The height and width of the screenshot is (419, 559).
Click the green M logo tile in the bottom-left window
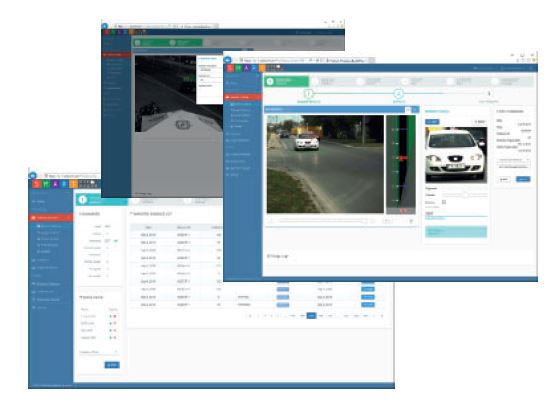pyautogui.click(x=46, y=184)
